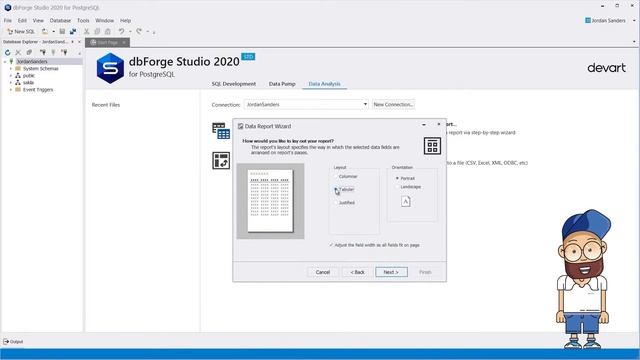Switch to Data Analysis tab

coord(324,84)
